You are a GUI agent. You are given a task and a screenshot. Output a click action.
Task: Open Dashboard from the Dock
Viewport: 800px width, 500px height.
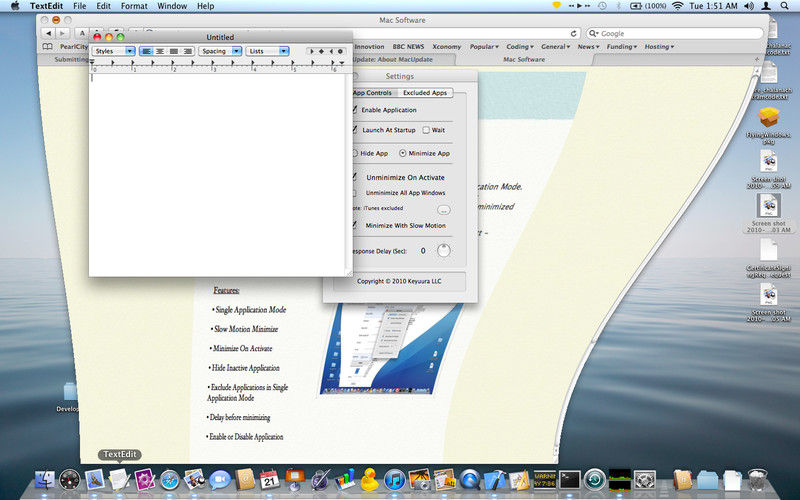[69, 480]
